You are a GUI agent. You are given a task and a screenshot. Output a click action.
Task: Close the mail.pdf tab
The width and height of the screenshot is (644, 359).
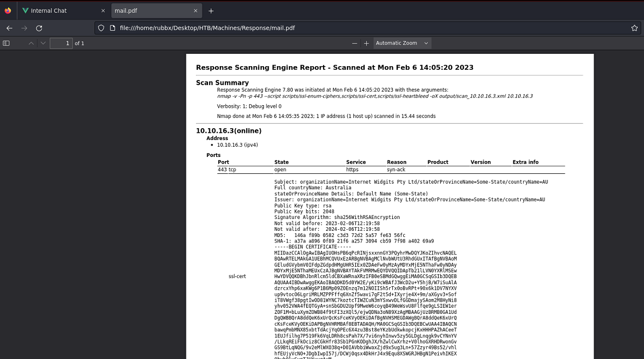click(195, 11)
